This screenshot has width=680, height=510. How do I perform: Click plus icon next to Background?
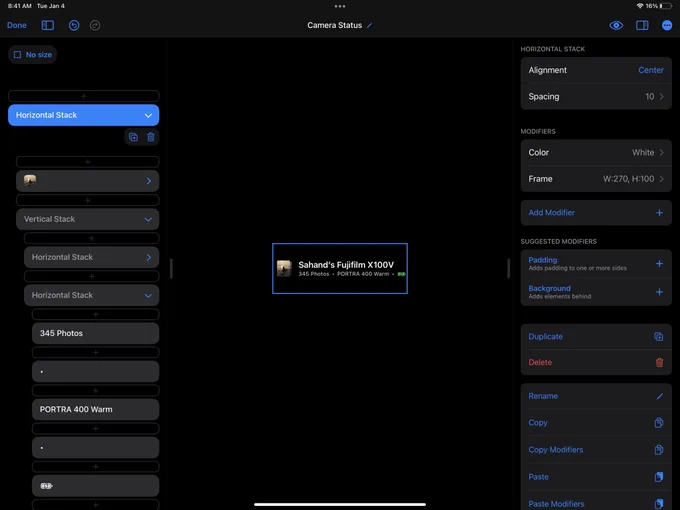(659, 292)
